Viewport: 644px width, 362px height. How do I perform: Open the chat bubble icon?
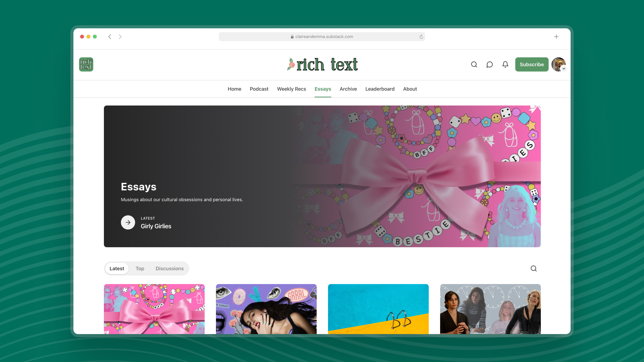click(489, 64)
